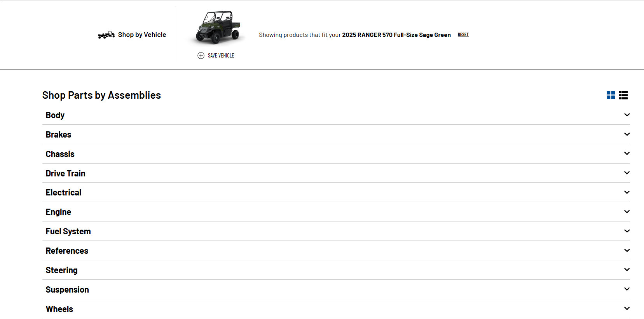Open the Electrical category
Viewport: 644px width, 319px height.
[x=63, y=192]
